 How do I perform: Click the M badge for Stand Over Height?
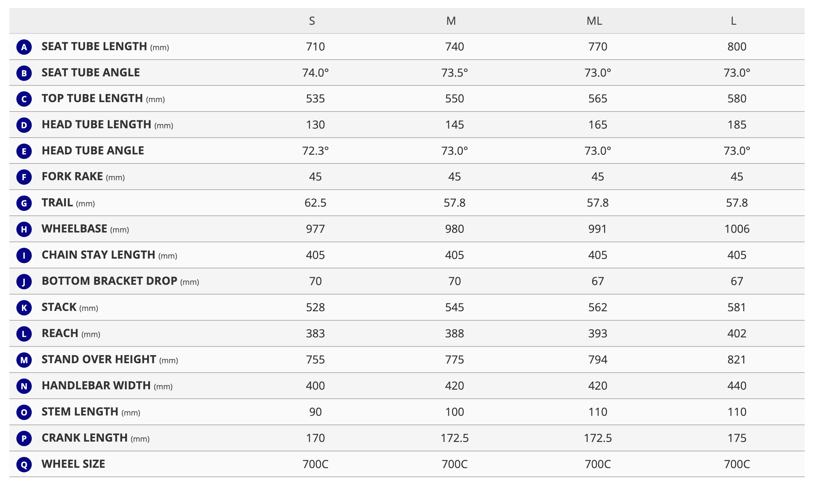pos(24,360)
